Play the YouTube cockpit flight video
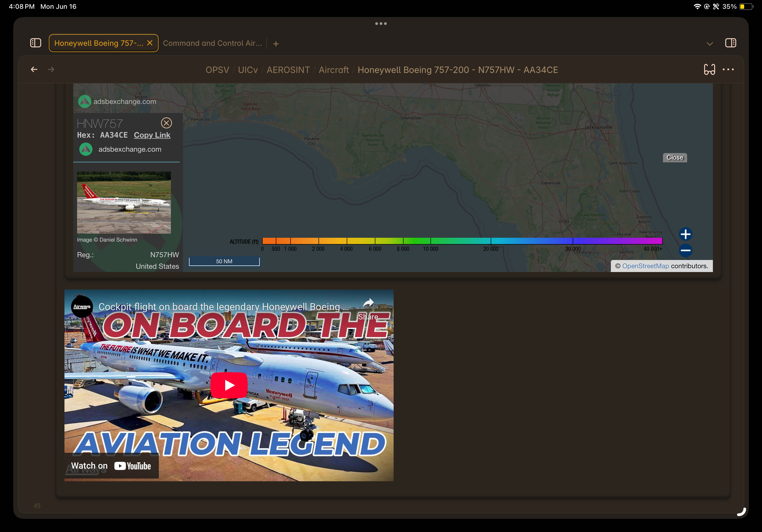 click(x=229, y=385)
